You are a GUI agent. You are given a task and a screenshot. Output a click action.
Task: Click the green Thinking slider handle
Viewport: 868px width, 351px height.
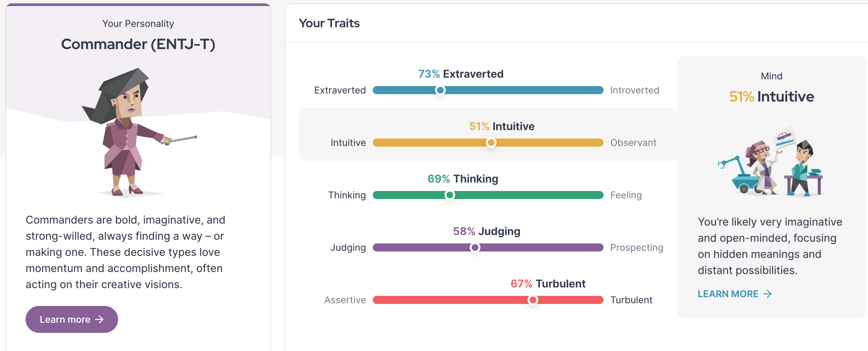(449, 195)
